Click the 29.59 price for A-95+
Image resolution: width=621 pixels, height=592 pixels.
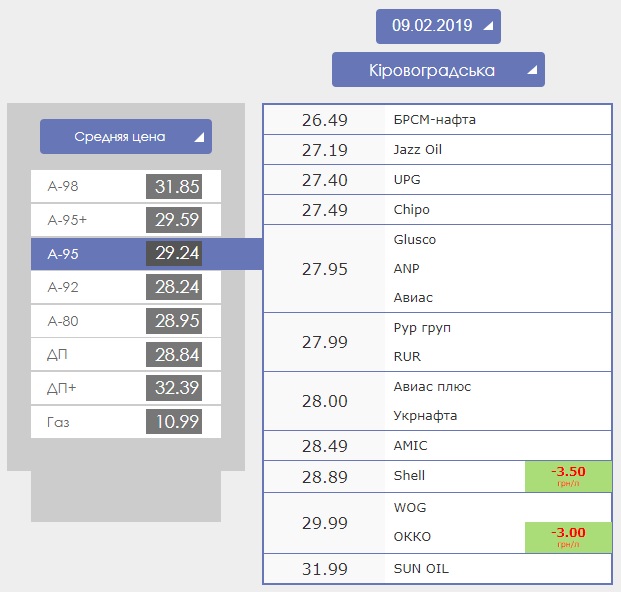pos(174,220)
